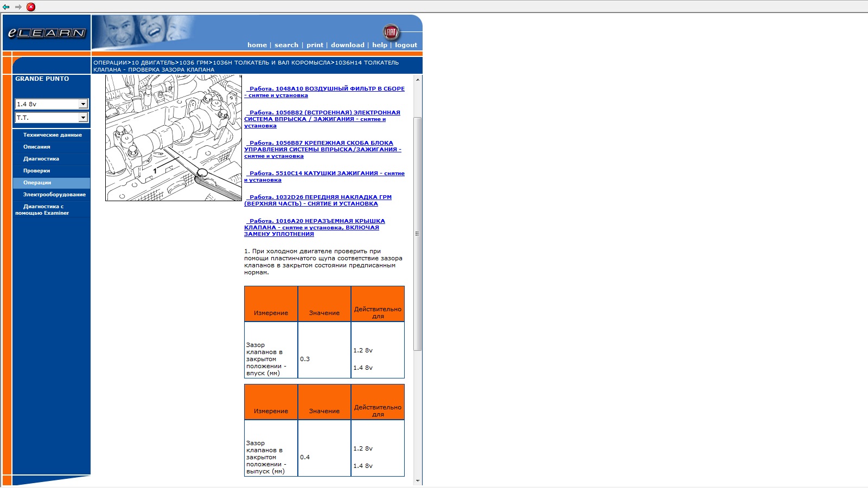This screenshot has width=868, height=488.
Task: Click the scroll down arrow of content pane
Action: click(418, 480)
